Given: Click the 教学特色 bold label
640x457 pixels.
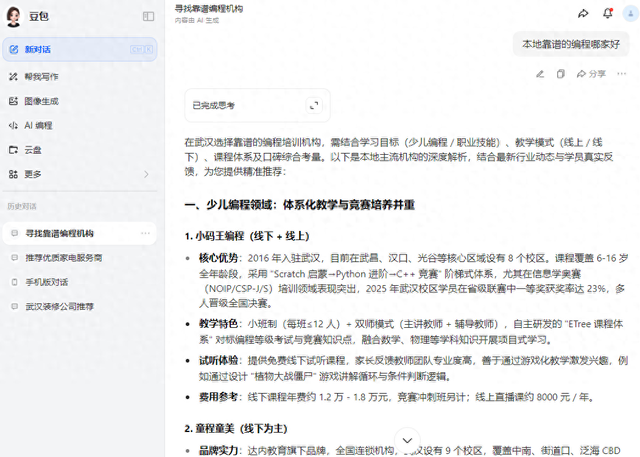Looking at the screenshot, I should 218,324.
